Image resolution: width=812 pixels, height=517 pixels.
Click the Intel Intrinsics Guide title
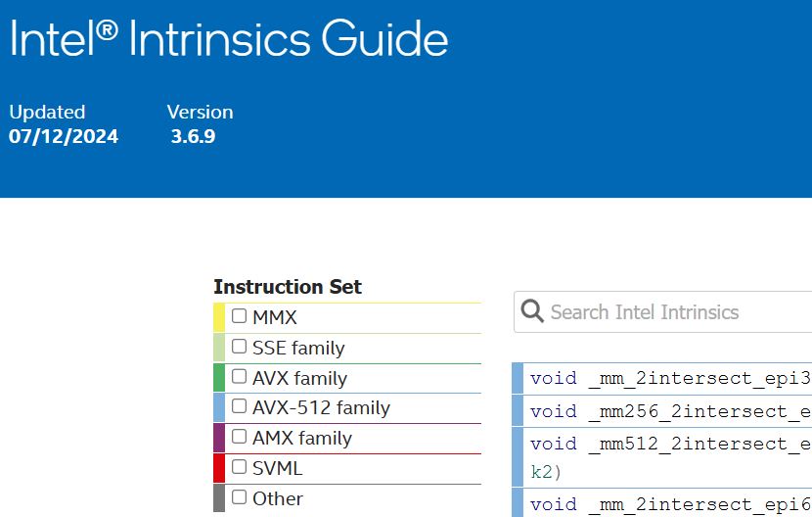click(229, 39)
